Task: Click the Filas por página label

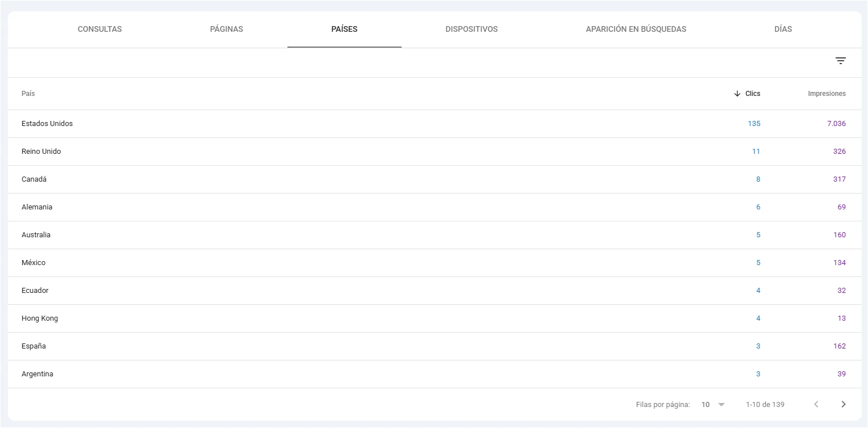Action: pyautogui.click(x=663, y=405)
